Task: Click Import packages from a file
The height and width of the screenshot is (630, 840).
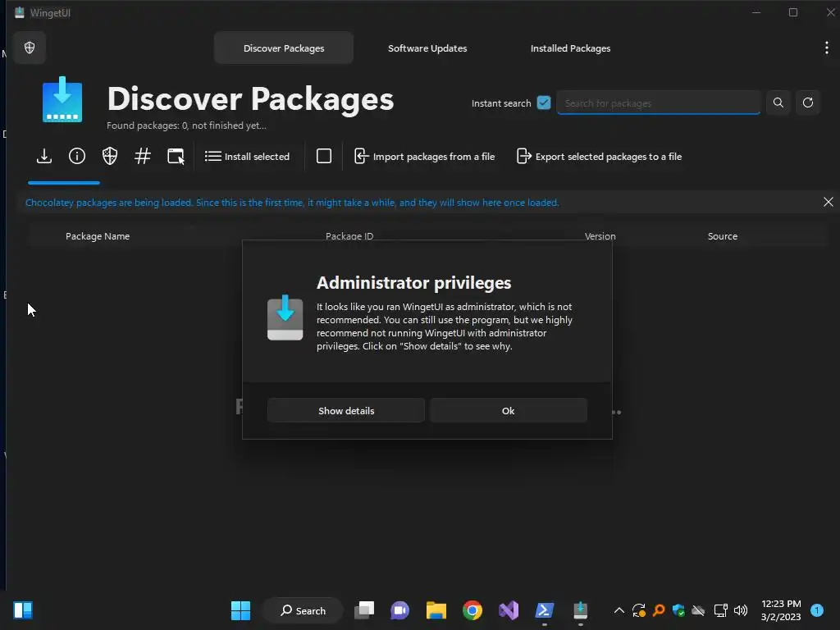Action: 424,157
